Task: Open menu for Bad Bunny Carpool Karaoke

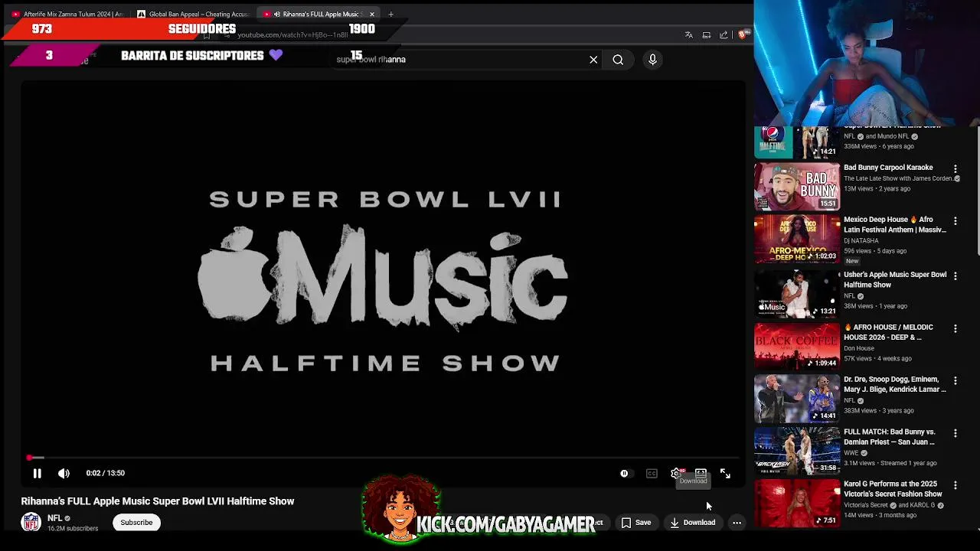Action: 955,168
